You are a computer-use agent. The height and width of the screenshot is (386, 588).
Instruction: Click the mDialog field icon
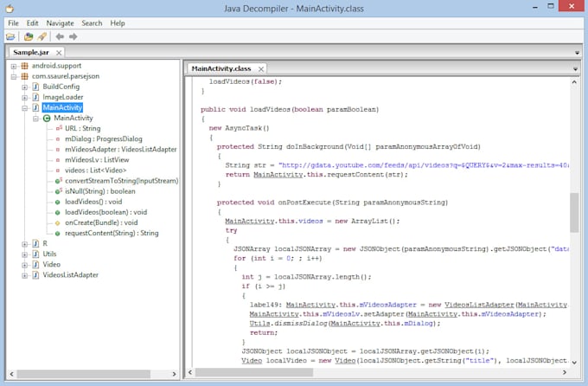click(58, 139)
